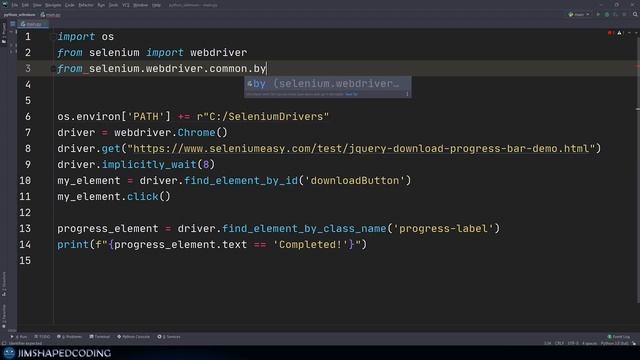Open the Window menu
The width and height of the screenshot is (640, 360).
141,5
